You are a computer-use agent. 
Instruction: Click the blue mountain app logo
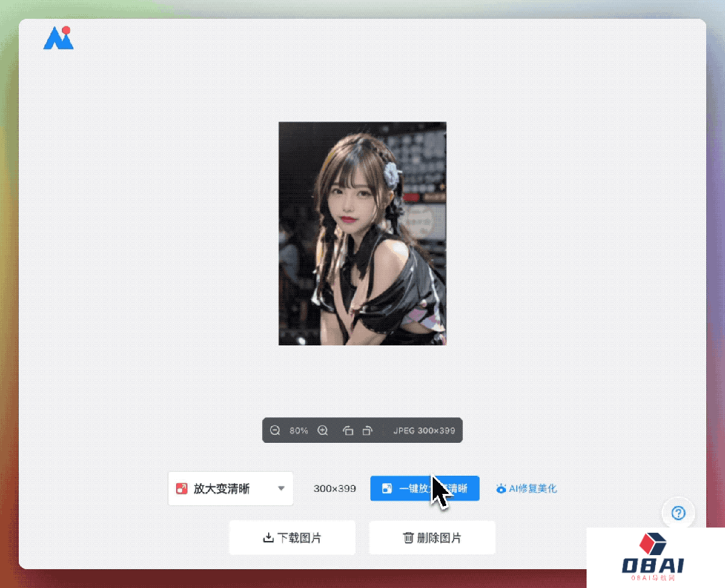(x=58, y=38)
